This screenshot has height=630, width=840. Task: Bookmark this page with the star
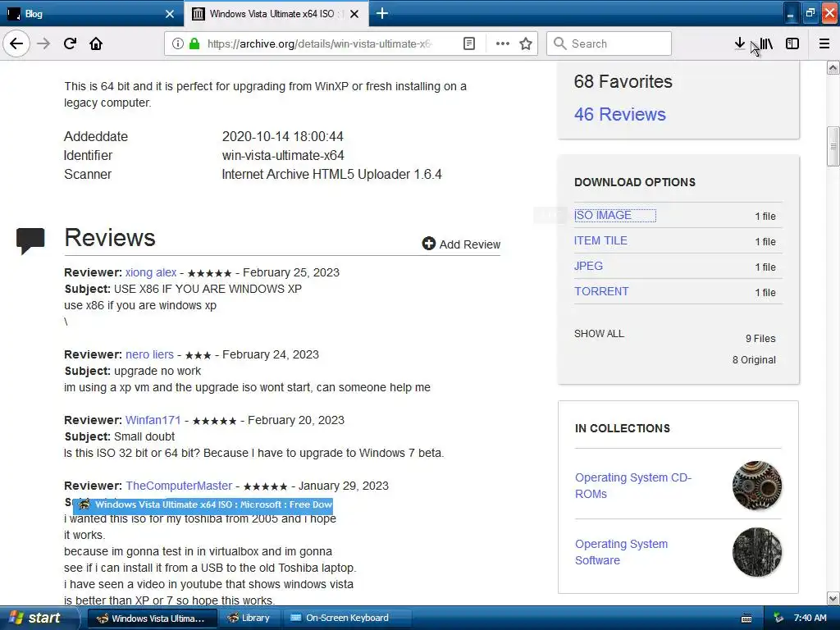pyautogui.click(x=526, y=43)
